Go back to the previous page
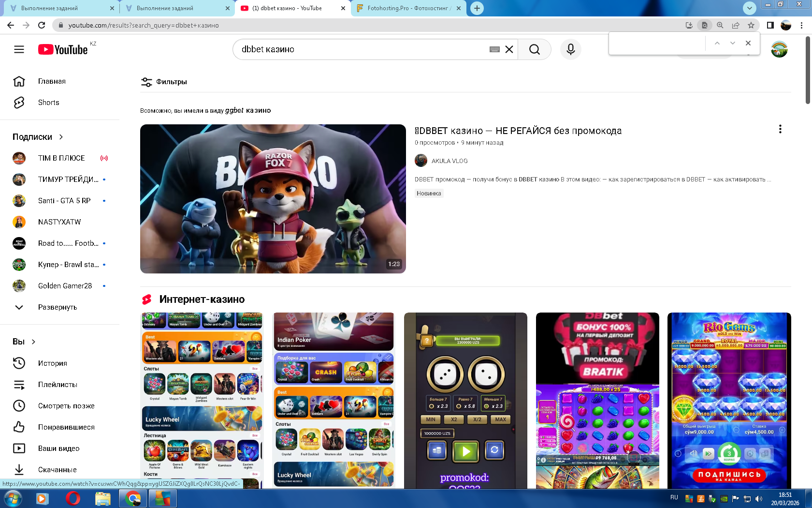The width and height of the screenshot is (812, 508). [11, 25]
